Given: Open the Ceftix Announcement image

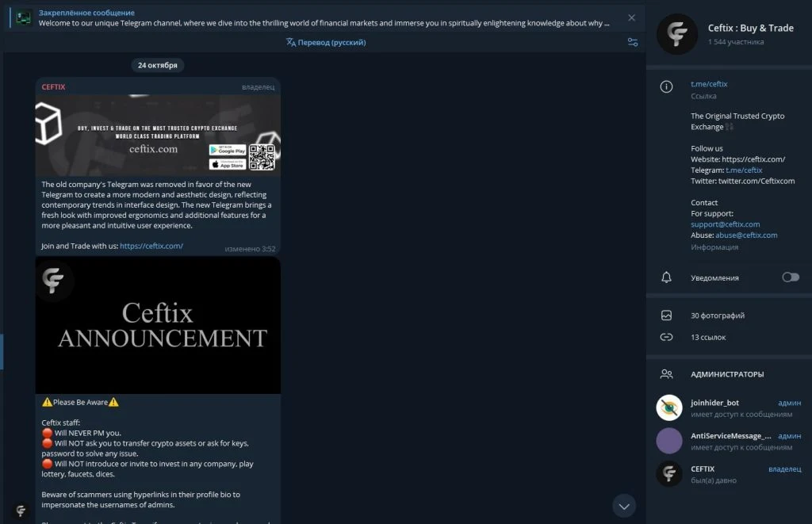Looking at the screenshot, I should (158, 325).
